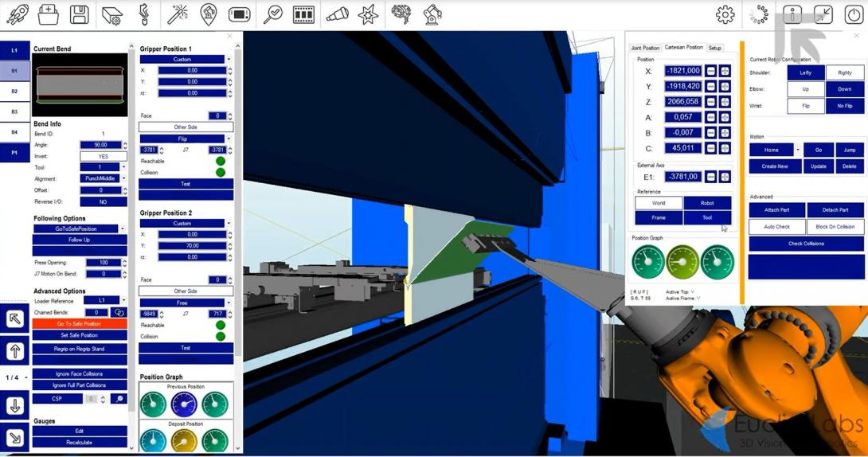Click the brain AI icon
The image size is (868, 457).
click(401, 14)
